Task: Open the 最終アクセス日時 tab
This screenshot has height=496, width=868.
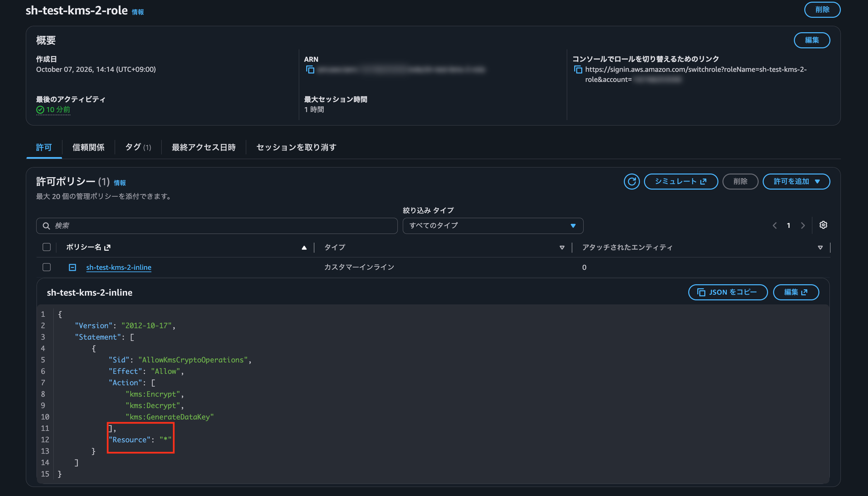Action: tap(204, 148)
